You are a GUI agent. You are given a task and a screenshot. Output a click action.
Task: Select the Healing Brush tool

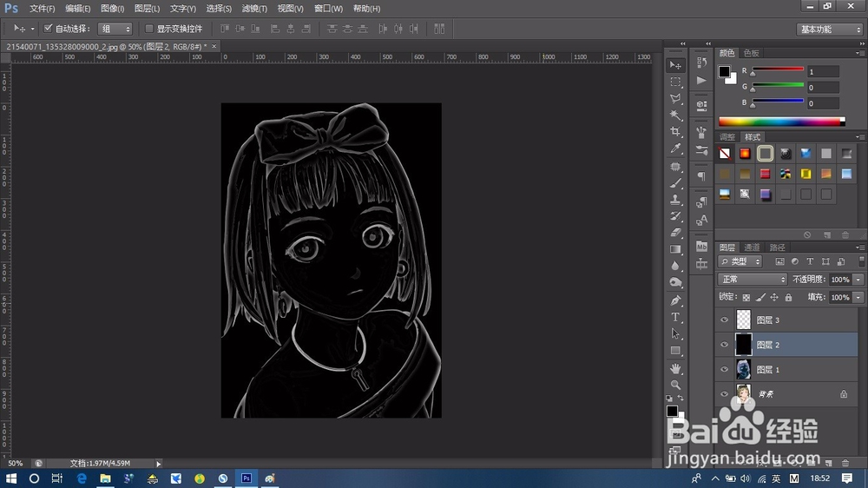tap(675, 166)
